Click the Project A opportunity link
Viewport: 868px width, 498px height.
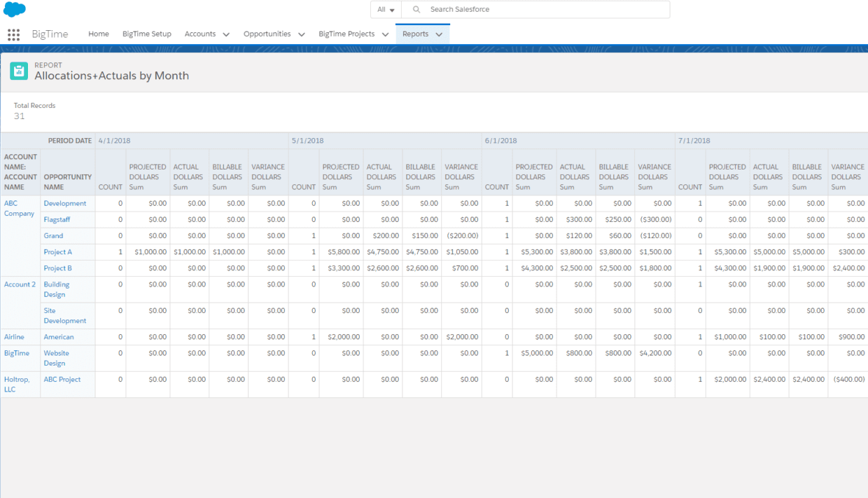point(57,252)
